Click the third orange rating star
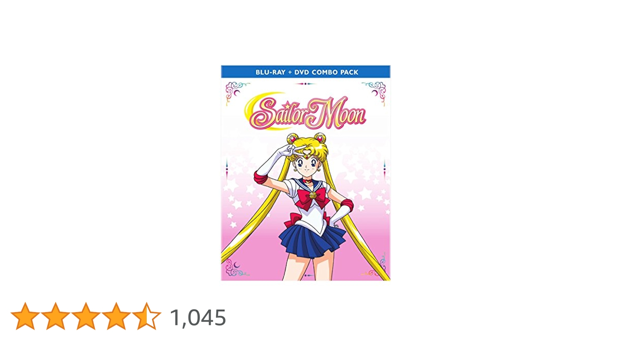Image resolution: width=644 pixels, height=337 pixels. coord(86,316)
